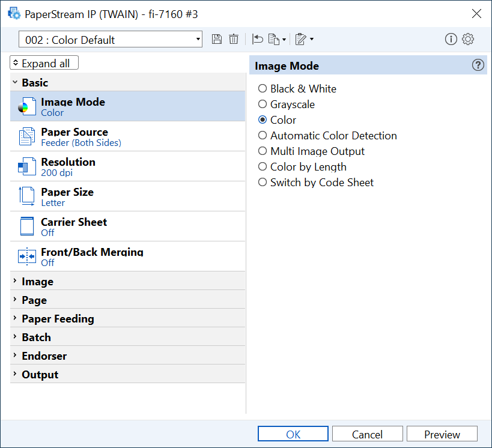Open the arrow beside the copy profile icon
The height and width of the screenshot is (448, 492).
tap(284, 40)
